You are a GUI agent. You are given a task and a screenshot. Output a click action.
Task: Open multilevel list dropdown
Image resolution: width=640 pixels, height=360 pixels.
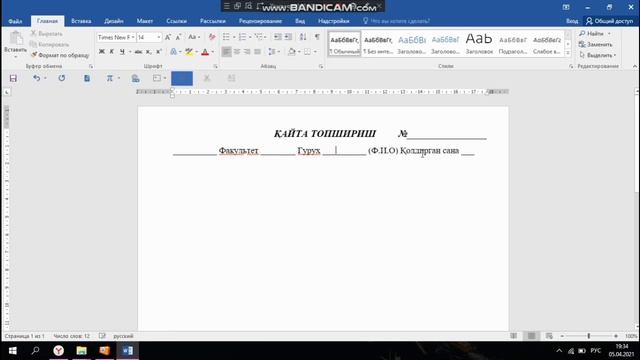265,37
